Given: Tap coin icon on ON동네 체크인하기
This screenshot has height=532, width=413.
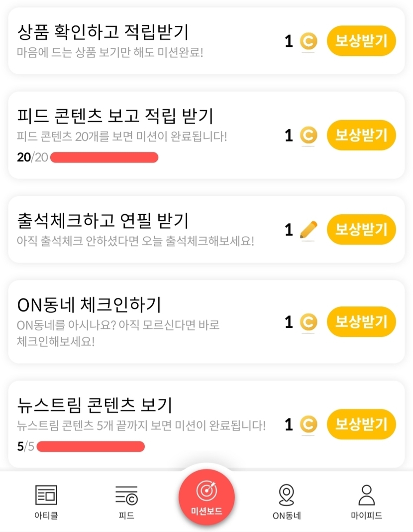Looking at the screenshot, I should (x=309, y=322).
